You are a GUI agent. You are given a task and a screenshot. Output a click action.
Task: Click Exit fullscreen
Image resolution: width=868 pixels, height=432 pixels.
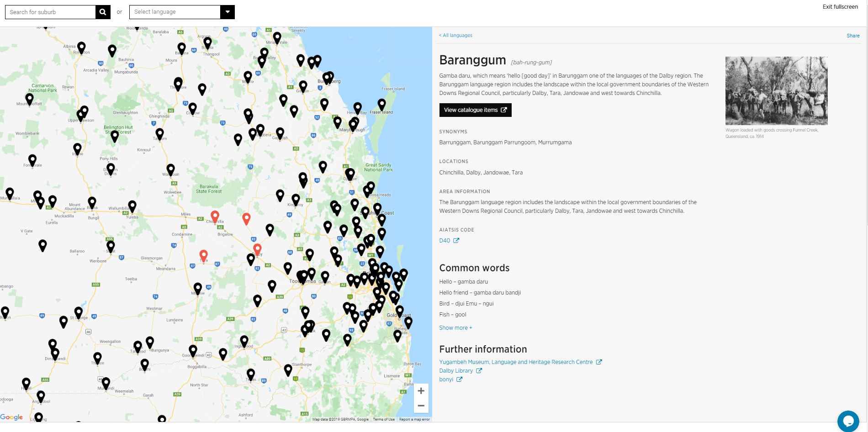click(840, 7)
